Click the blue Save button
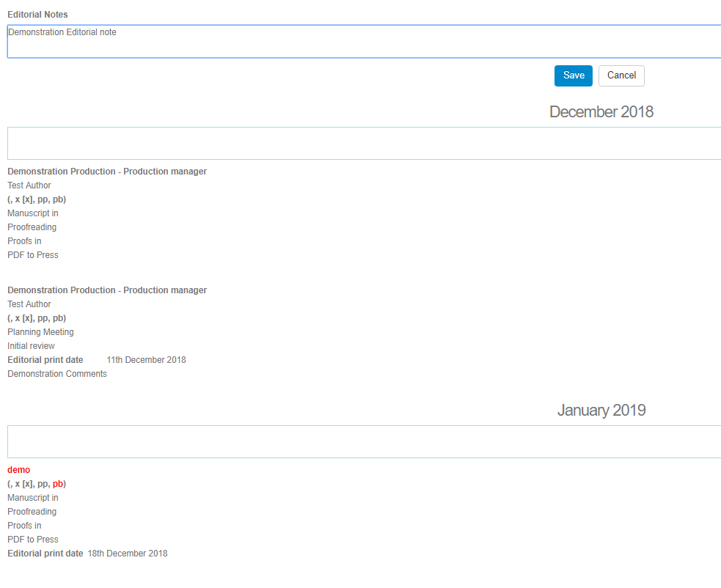 click(573, 76)
